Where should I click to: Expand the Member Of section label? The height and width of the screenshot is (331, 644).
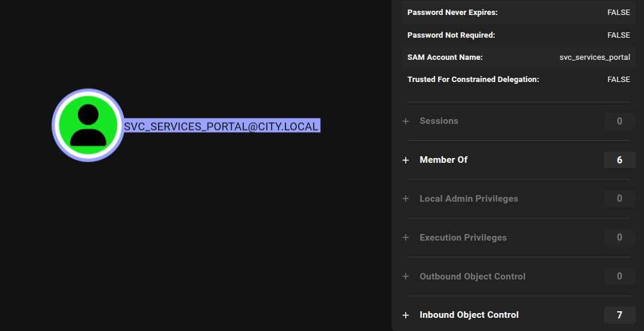pos(443,160)
